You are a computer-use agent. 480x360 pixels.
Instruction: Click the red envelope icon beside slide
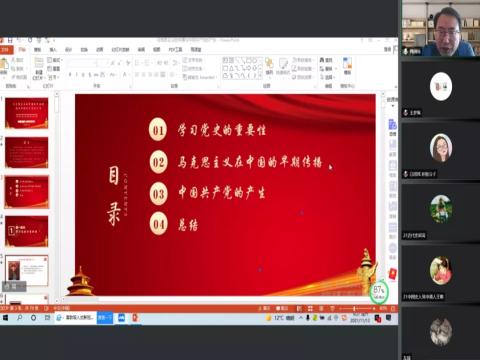393,274
